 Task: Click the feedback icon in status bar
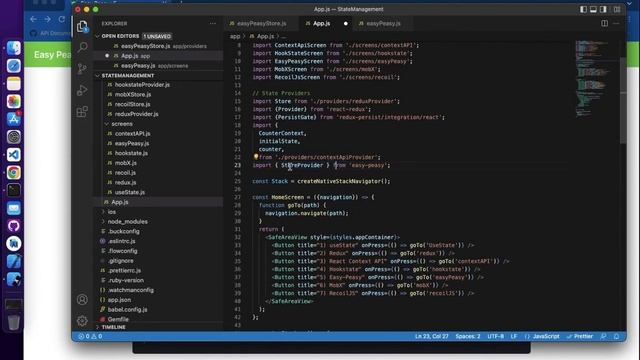tap(603, 336)
